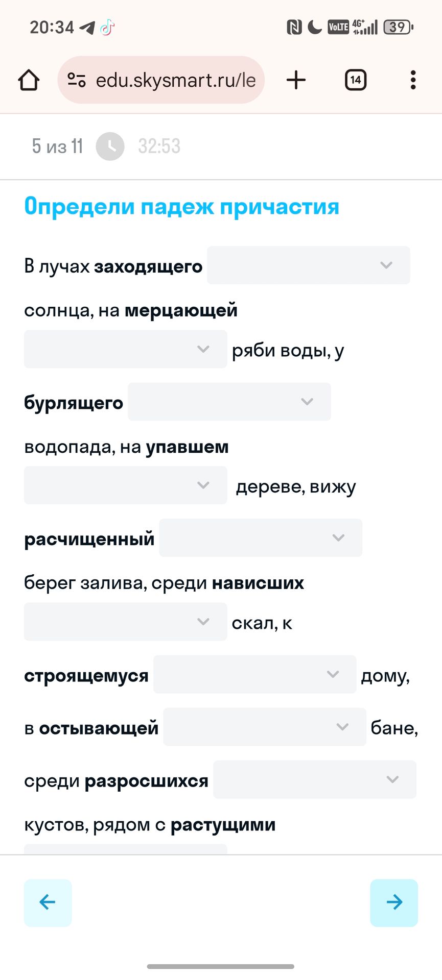Tap the 5 из 11 progress counter
The image size is (442, 980).
pyautogui.click(x=57, y=146)
